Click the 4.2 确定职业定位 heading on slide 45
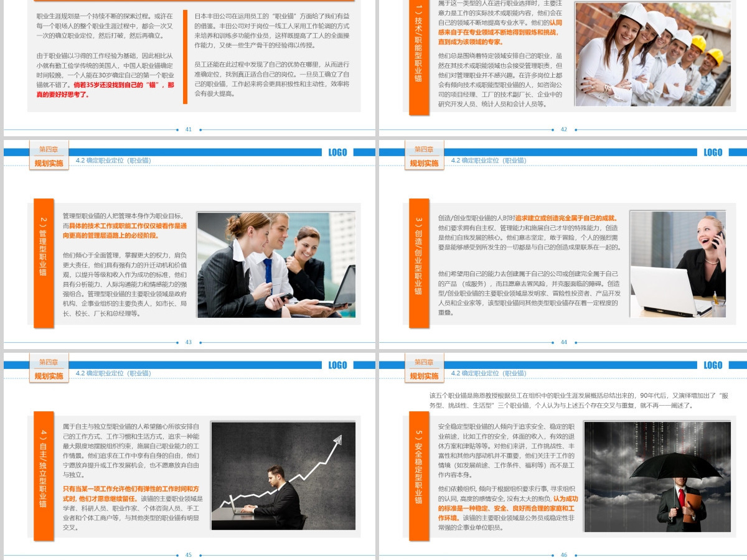This screenshot has width=747, height=560. (113, 373)
